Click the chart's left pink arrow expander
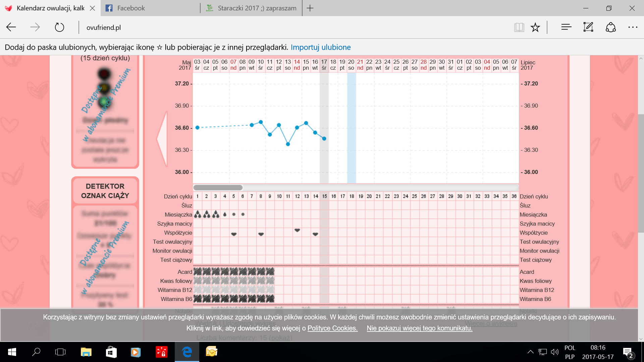644x362 pixels. click(x=162, y=138)
